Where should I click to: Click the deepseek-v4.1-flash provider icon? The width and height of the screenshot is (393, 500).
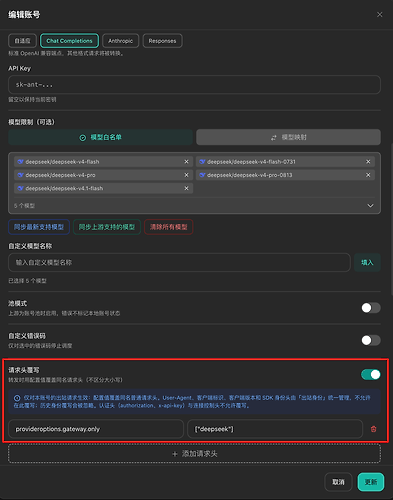(20, 188)
